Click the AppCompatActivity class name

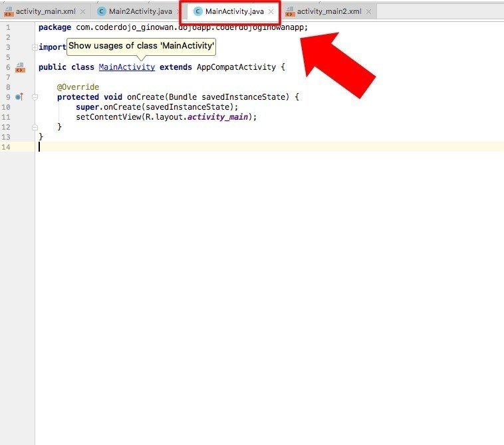point(236,67)
